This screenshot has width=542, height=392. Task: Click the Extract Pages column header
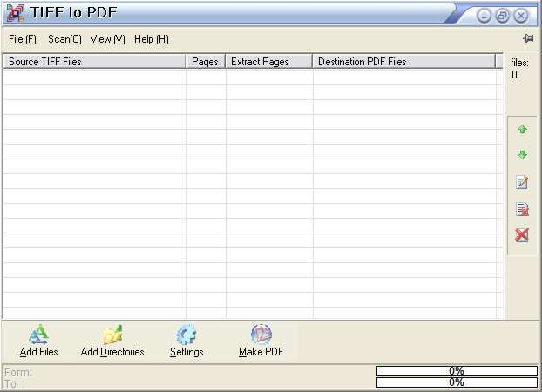269,62
